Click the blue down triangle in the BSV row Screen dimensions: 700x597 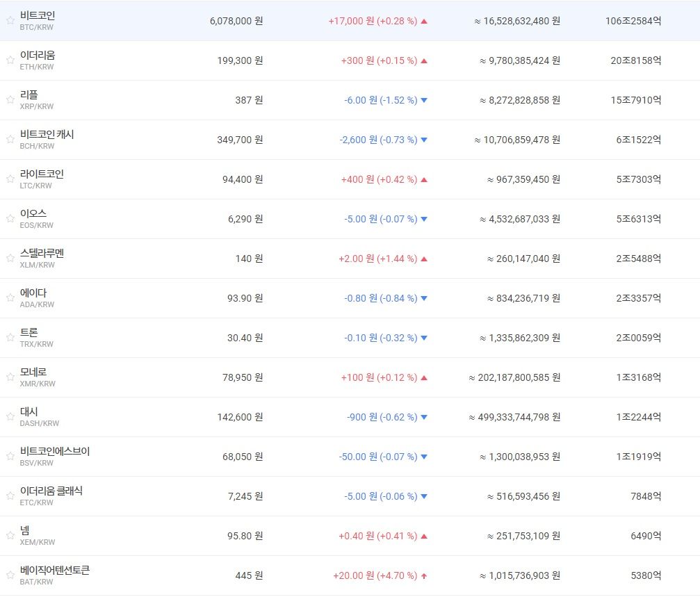[x=424, y=457]
